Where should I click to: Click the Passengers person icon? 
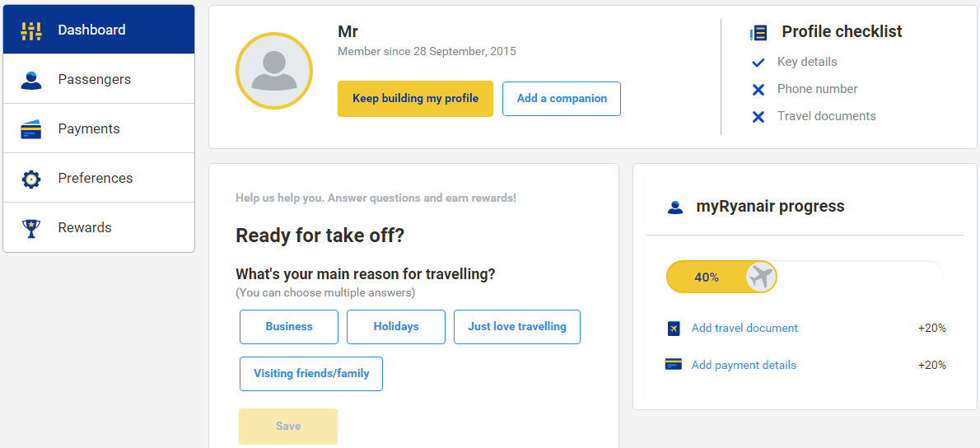point(30,80)
